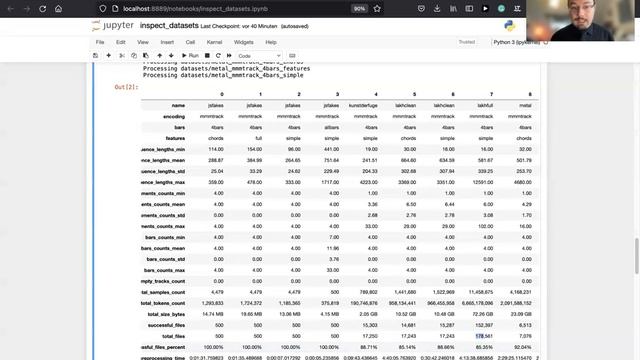The image size is (640, 360).
Task: Paste cells below icon
Action: pos(146,56)
